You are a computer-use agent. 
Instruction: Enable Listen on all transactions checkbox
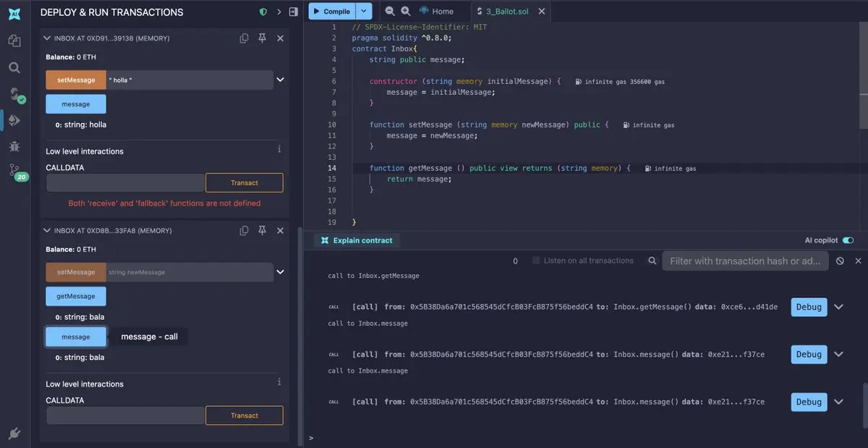tap(536, 261)
